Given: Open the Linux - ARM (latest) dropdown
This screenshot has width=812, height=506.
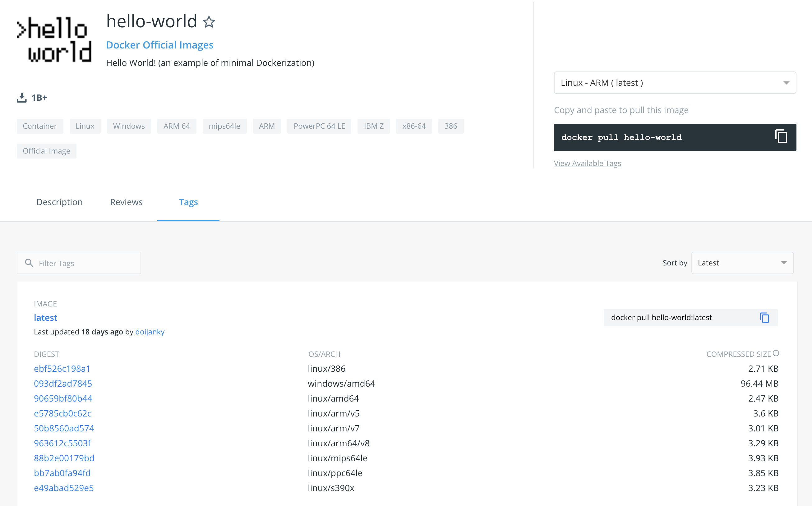Looking at the screenshot, I should click(674, 83).
